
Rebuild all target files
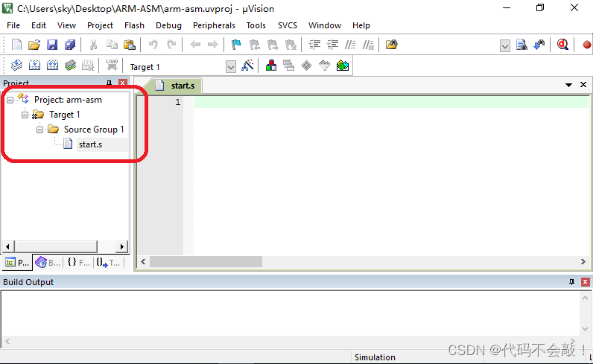(x=52, y=66)
